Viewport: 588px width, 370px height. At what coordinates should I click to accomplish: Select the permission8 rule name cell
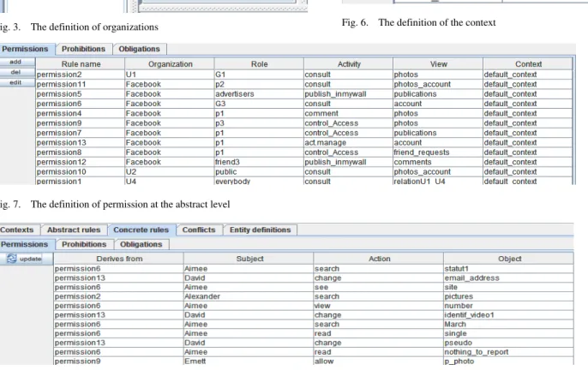click(x=81, y=152)
